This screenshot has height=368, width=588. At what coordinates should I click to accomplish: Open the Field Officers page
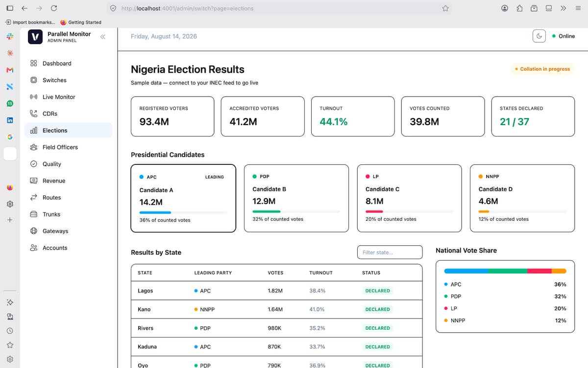point(69,147)
